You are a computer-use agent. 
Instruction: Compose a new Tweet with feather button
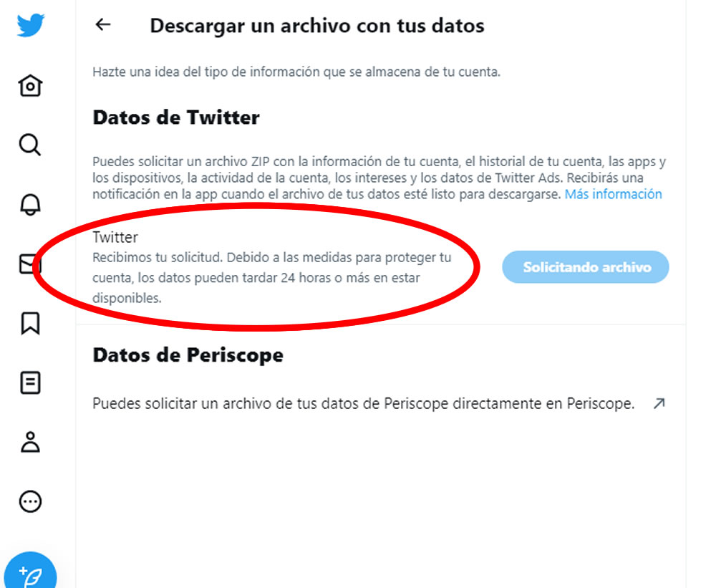click(x=30, y=572)
